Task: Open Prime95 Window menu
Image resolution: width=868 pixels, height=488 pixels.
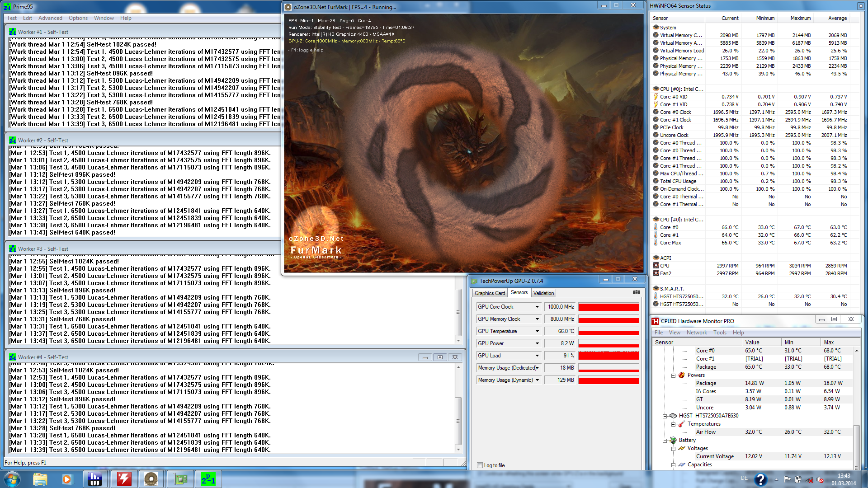Action: 104,18
